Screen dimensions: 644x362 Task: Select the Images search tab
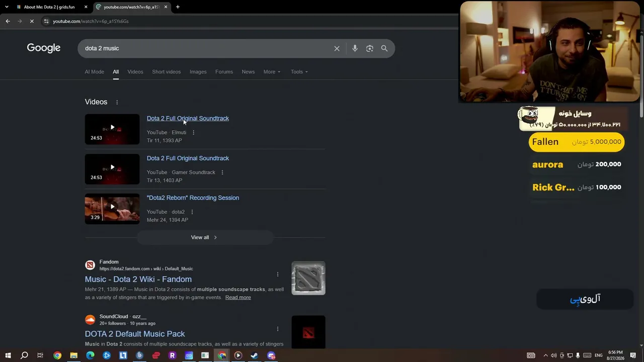click(198, 72)
